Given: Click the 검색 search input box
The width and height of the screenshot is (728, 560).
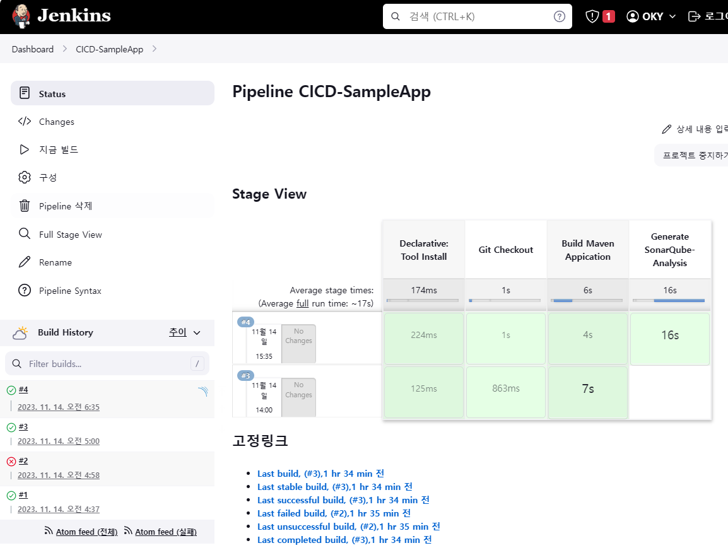Looking at the screenshot, I should [x=478, y=16].
